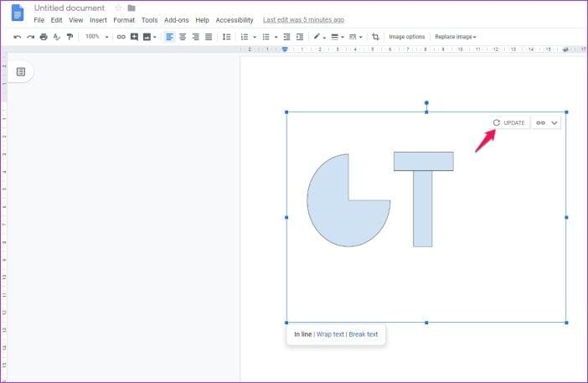Image resolution: width=588 pixels, height=383 pixels.
Task: Click the insert image icon
Action: [x=147, y=37]
